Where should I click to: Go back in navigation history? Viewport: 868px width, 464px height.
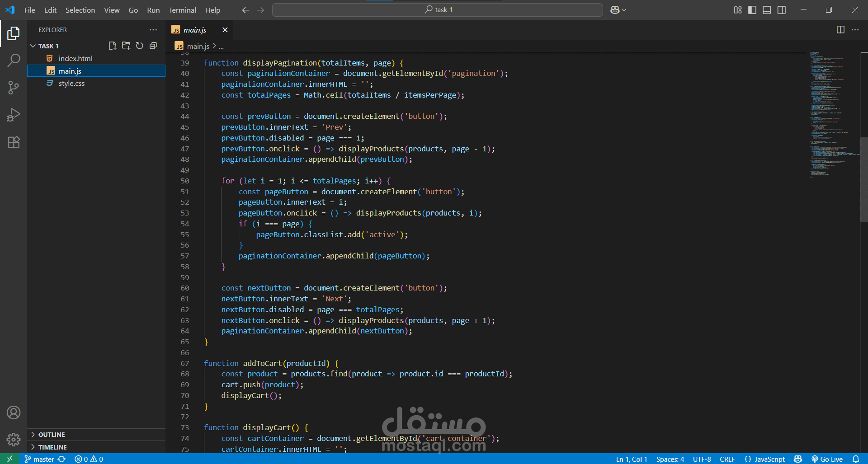pyautogui.click(x=245, y=10)
